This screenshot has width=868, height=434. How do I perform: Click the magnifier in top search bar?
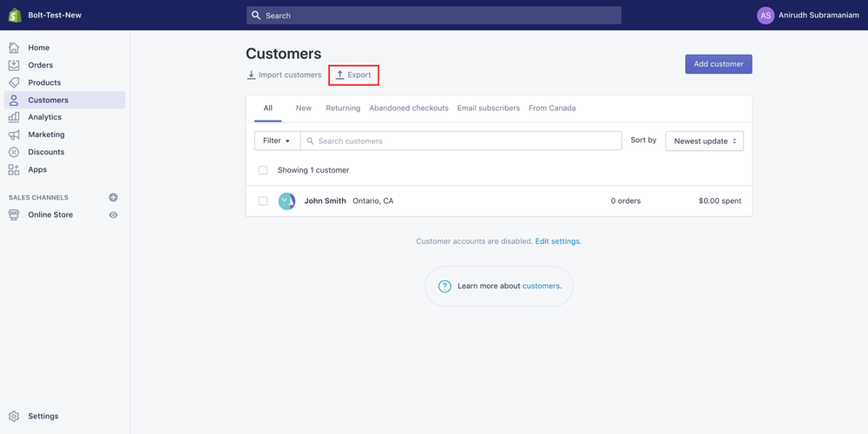(x=256, y=16)
